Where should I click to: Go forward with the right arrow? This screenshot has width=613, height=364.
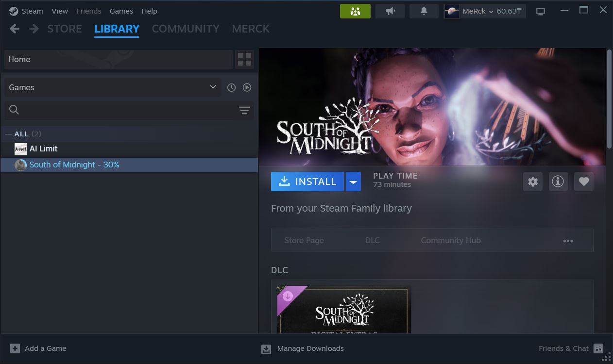tap(34, 29)
